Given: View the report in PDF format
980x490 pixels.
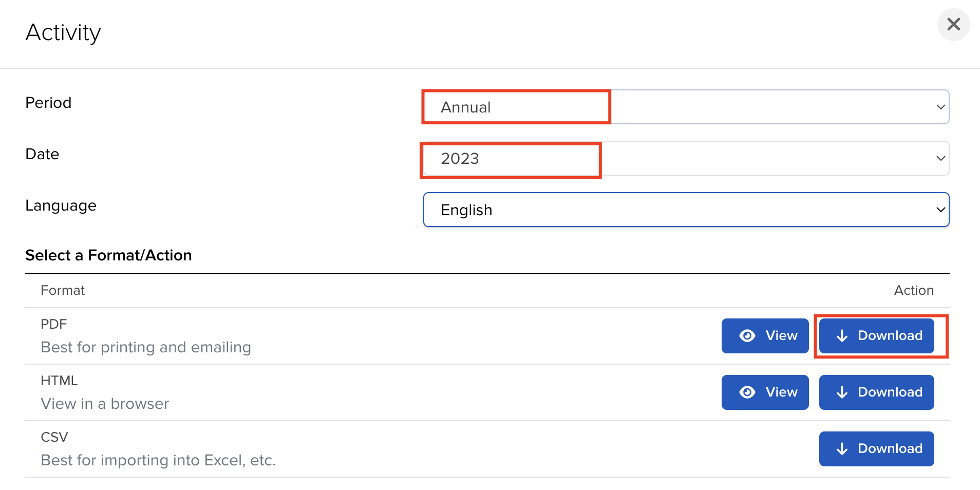Looking at the screenshot, I should [x=765, y=336].
